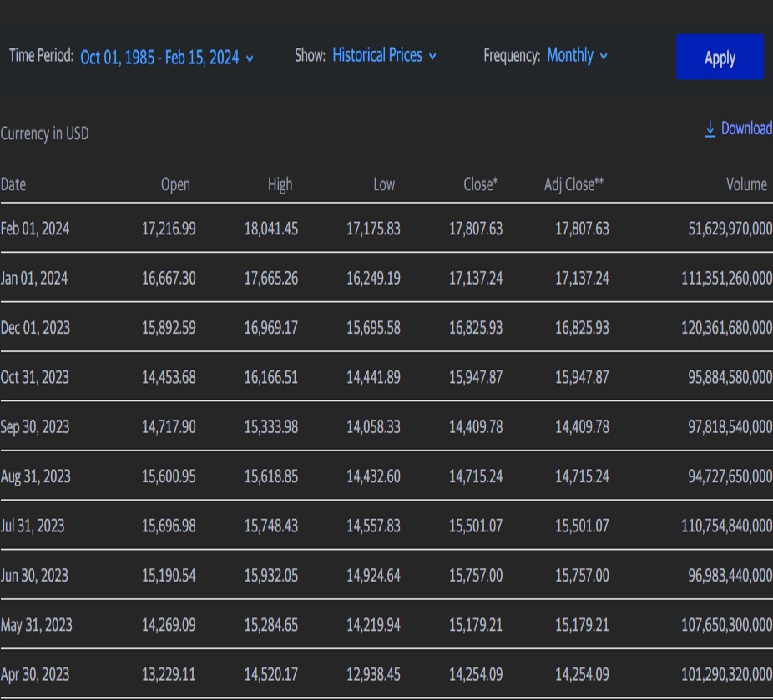
Task: Click the volume 111,351,260,000
Action: click(726, 279)
